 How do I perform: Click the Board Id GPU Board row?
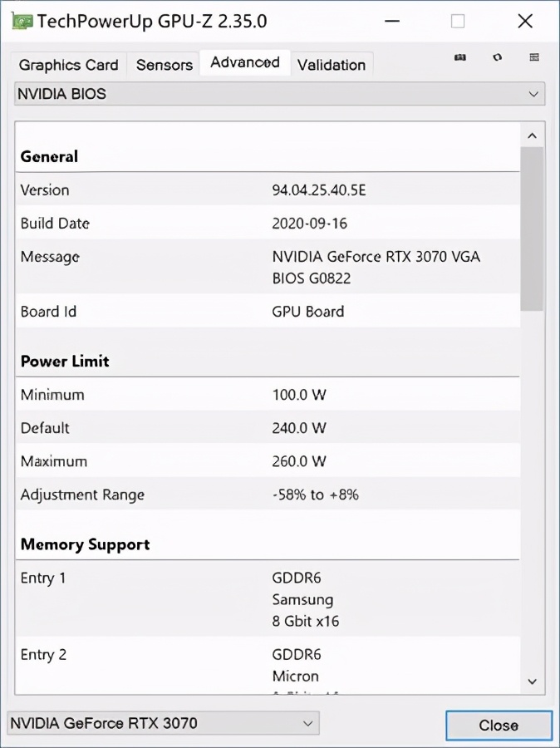tap(274, 311)
